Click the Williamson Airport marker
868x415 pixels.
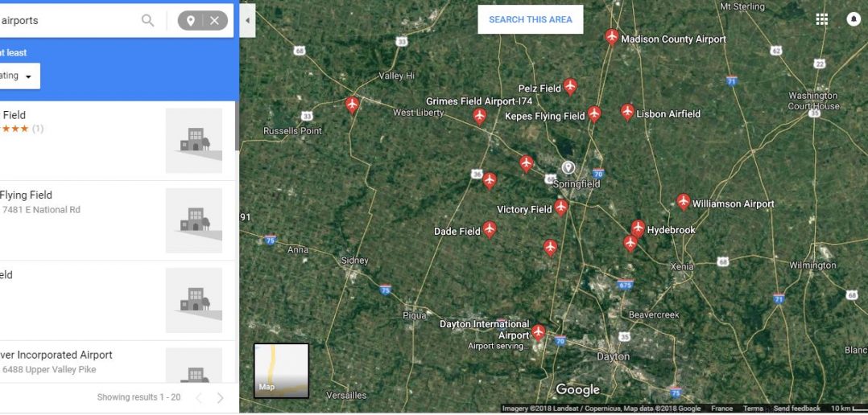(x=684, y=202)
